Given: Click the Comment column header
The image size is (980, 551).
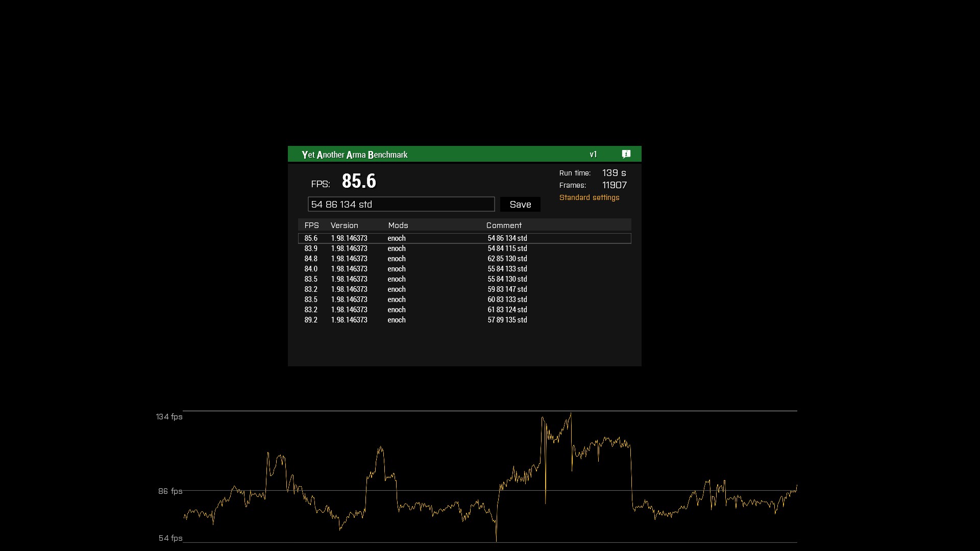Looking at the screenshot, I should pyautogui.click(x=504, y=226).
